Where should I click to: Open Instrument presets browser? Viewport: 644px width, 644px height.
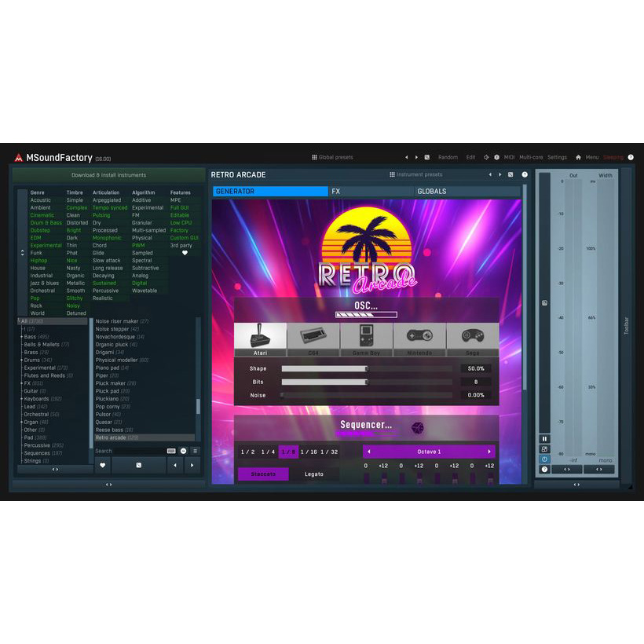[415, 174]
